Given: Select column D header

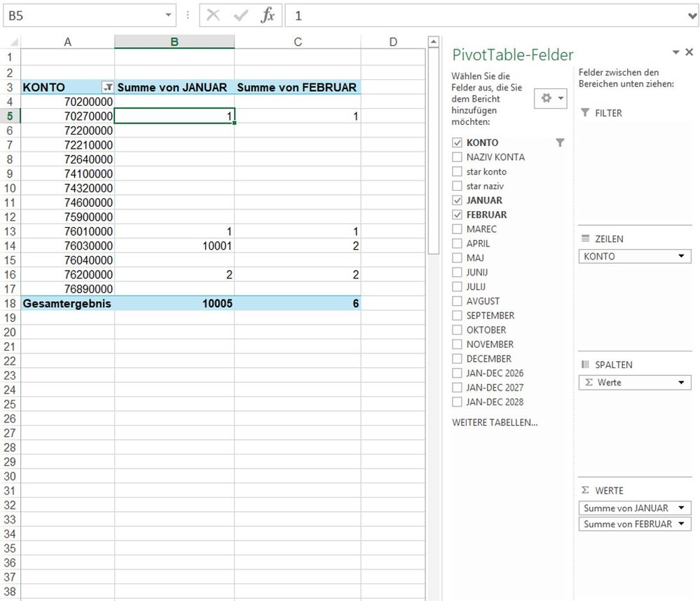Looking at the screenshot, I should tap(393, 42).
